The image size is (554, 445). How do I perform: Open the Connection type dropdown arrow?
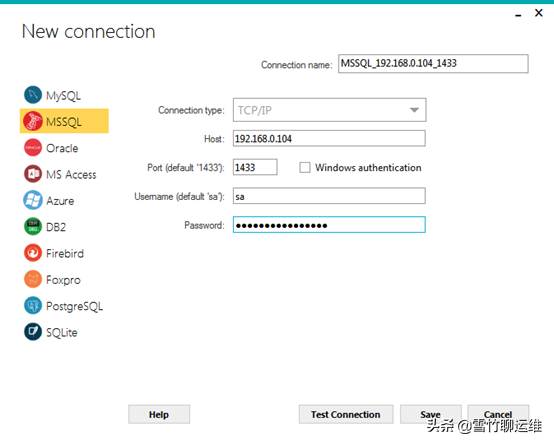(x=414, y=110)
